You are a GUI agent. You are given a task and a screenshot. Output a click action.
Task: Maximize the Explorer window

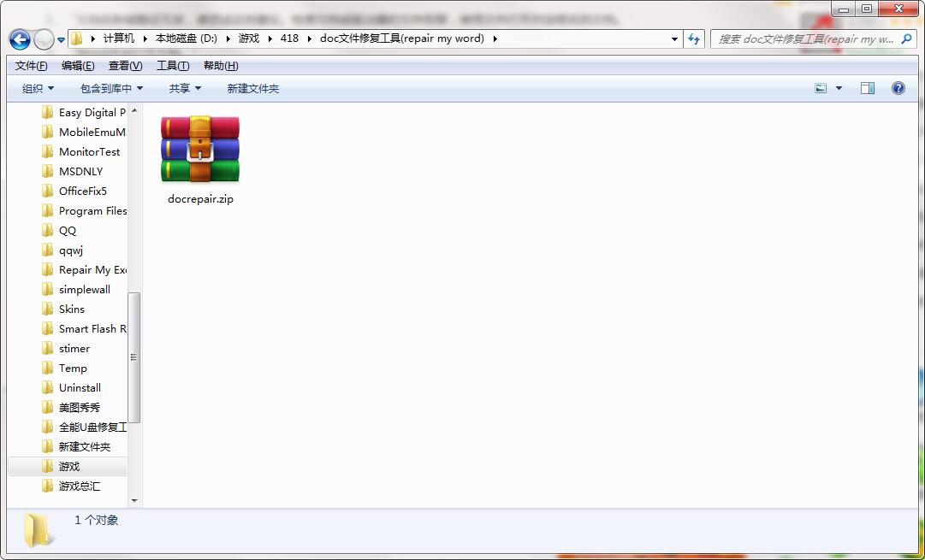click(867, 9)
